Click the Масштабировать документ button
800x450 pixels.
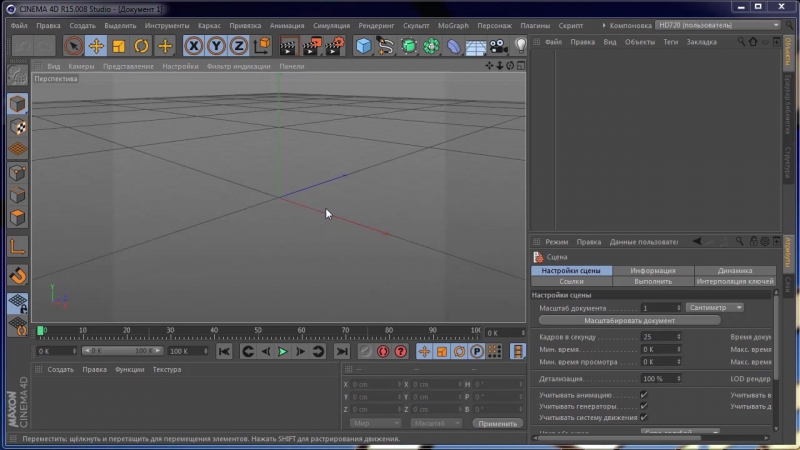point(630,321)
